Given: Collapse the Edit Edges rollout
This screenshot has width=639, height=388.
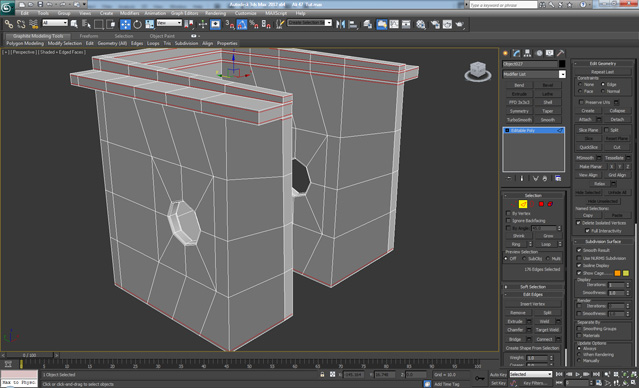Looking at the screenshot, I should pyautogui.click(x=533, y=294).
